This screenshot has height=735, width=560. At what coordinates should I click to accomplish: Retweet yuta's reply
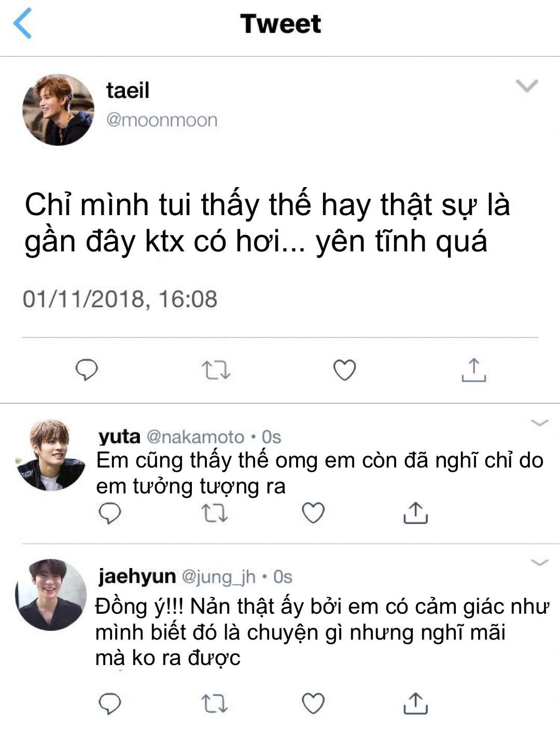(x=214, y=513)
